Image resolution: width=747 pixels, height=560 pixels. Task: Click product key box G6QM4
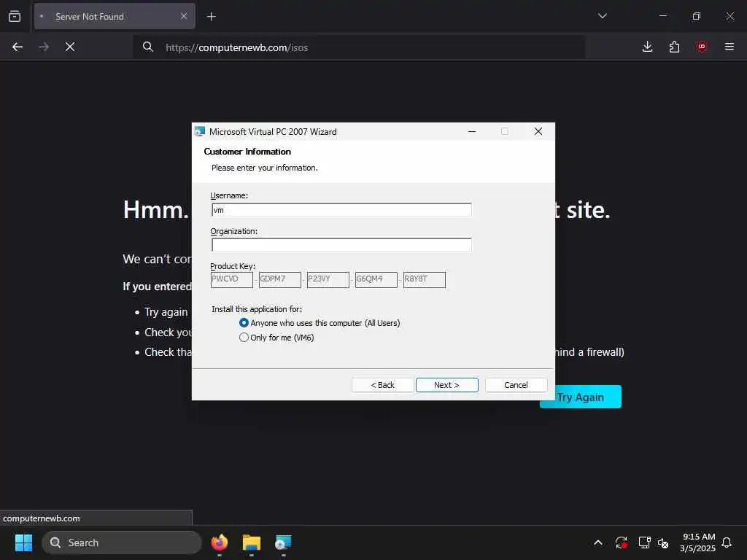pos(376,279)
